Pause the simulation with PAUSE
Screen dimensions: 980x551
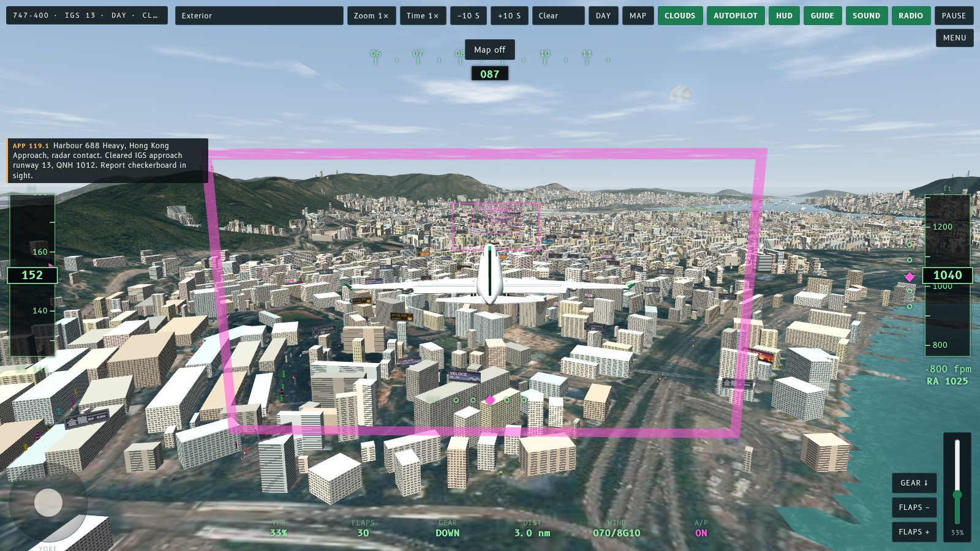point(954,15)
